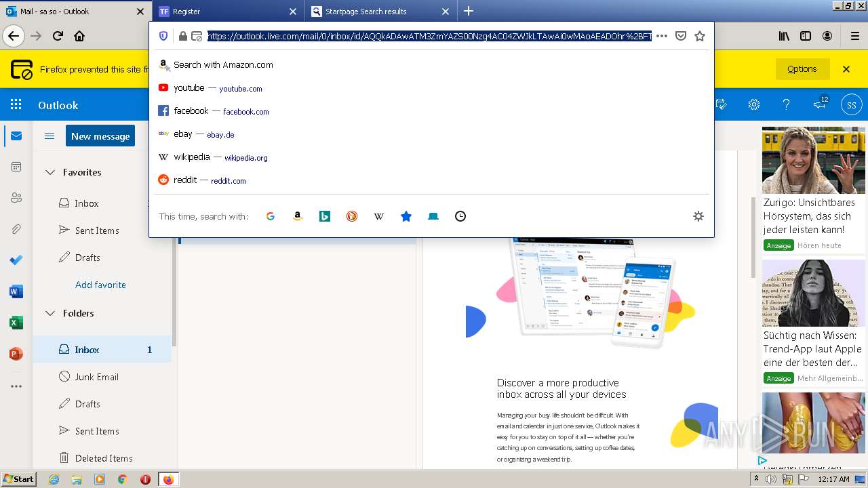Image resolution: width=868 pixels, height=488 pixels.
Task: Open the Firefox account icon
Action: [x=827, y=36]
